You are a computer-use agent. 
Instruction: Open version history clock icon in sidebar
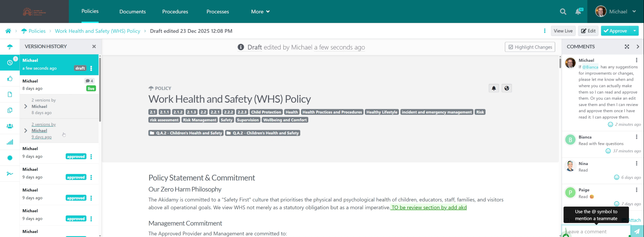[10, 63]
